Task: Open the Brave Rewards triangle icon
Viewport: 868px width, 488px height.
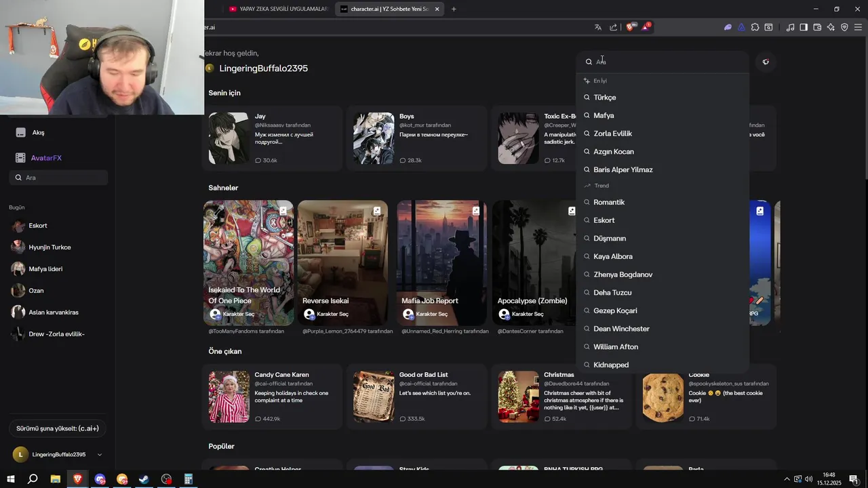Action: 646,27
